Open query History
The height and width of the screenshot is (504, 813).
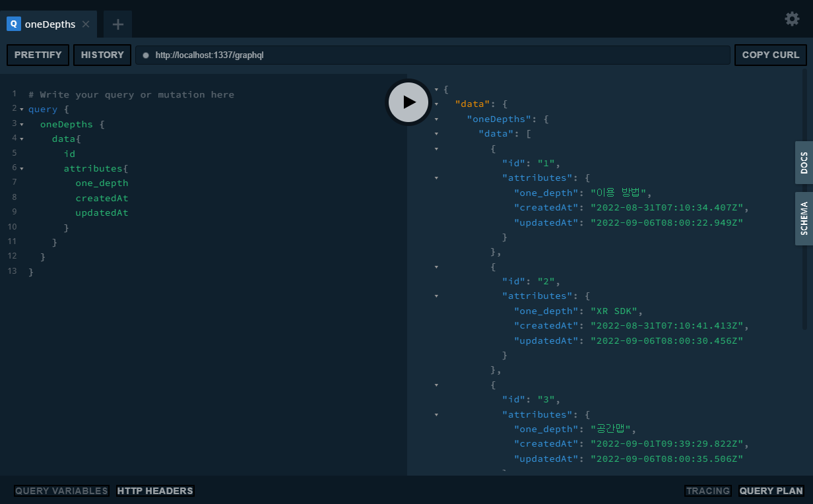[x=102, y=55]
